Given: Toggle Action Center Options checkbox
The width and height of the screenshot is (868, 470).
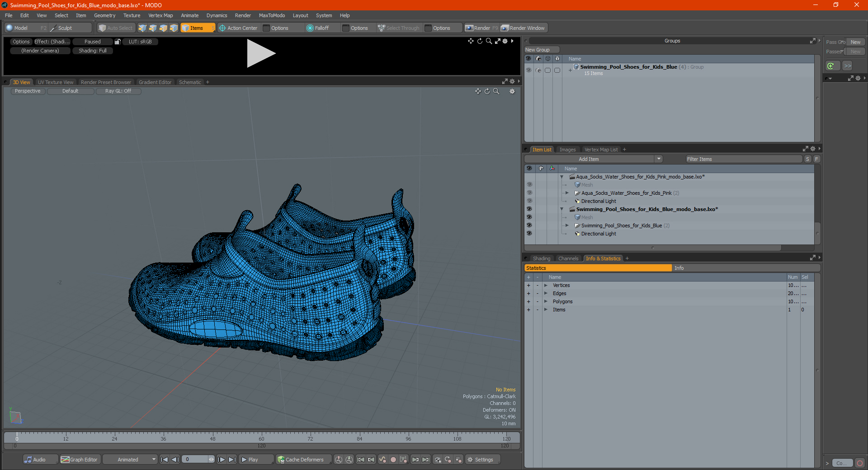Looking at the screenshot, I should [x=267, y=28].
